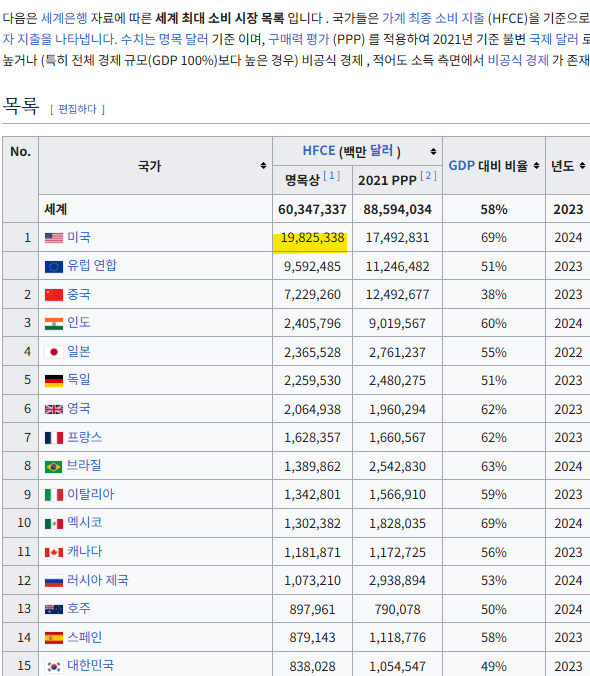590x676 pixels.
Task: Open the 인도 country link
Action: (79, 322)
